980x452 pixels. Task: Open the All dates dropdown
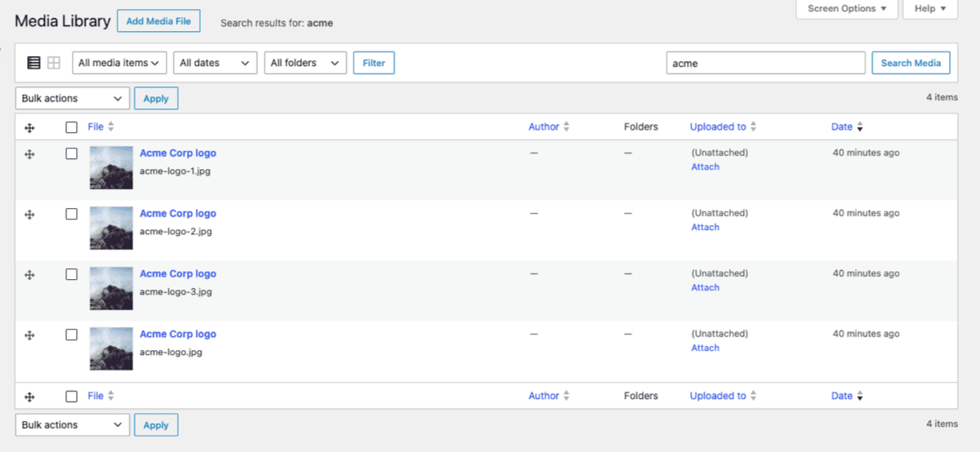pos(216,63)
